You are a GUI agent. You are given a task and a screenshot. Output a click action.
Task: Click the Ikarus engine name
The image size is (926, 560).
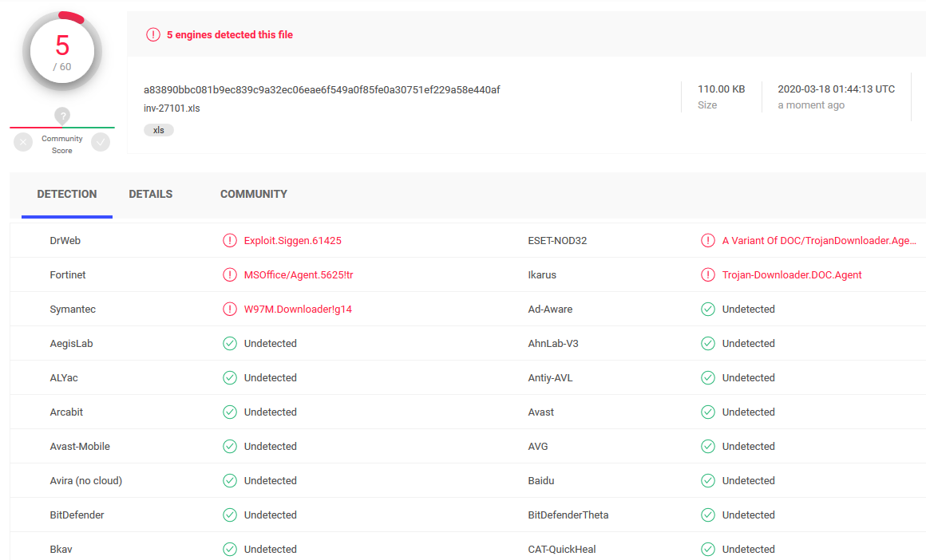(542, 275)
